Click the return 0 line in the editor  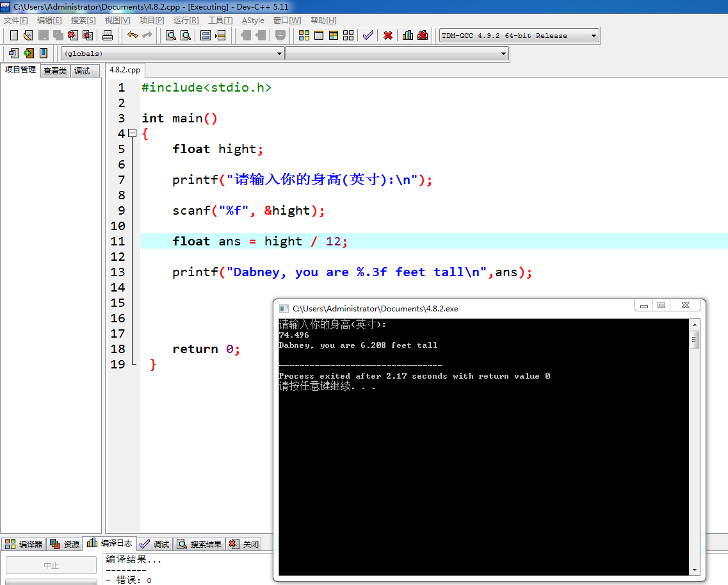206,349
